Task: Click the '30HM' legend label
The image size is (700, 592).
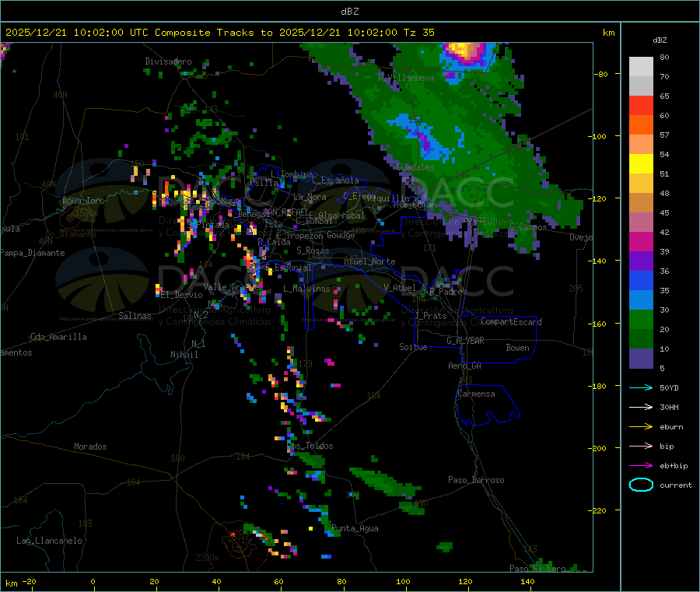Action: pos(669,407)
